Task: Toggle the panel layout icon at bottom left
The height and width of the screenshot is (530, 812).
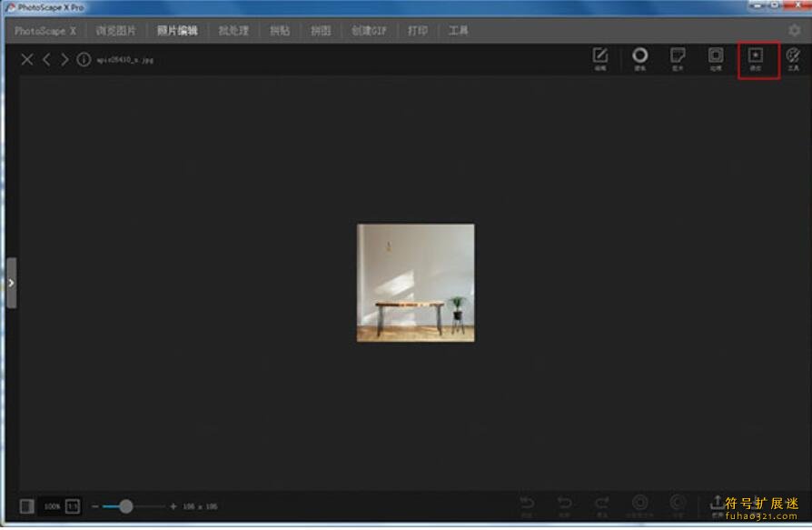Action: 27,505
